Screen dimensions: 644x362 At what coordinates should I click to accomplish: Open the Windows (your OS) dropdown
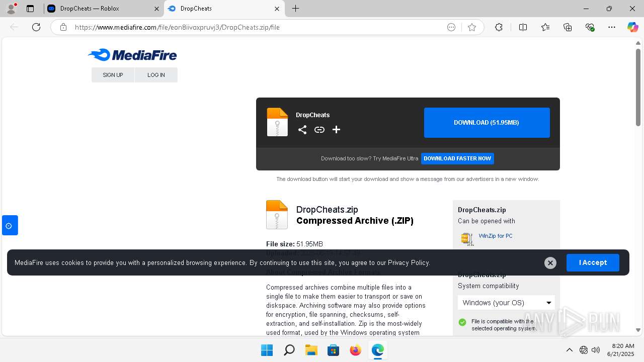pyautogui.click(x=506, y=303)
